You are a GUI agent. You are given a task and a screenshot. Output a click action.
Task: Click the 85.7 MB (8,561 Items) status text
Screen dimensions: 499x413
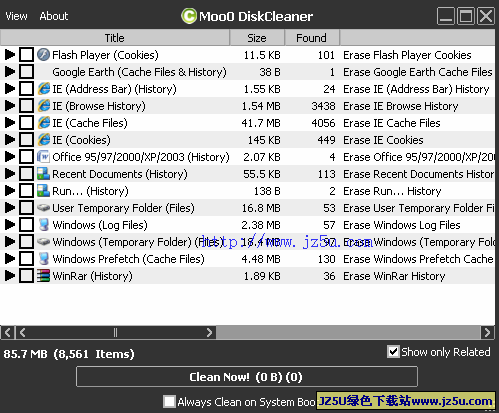pos(69,354)
